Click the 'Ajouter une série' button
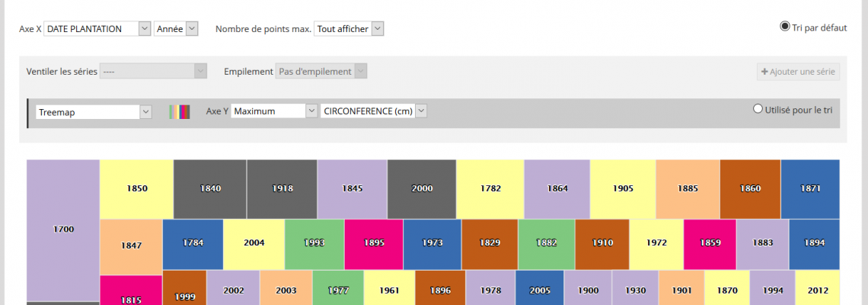868x305 pixels. pyautogui.click(x=798, y=72)
